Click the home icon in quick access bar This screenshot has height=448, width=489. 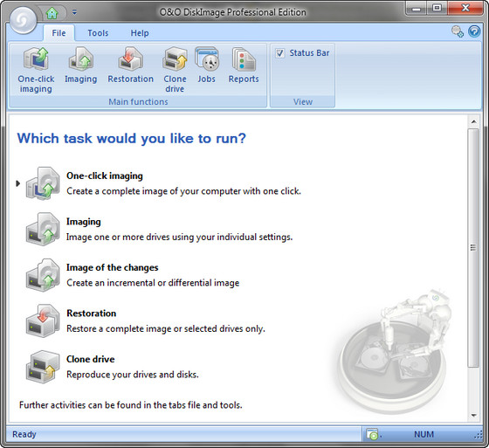pos(52,13)
